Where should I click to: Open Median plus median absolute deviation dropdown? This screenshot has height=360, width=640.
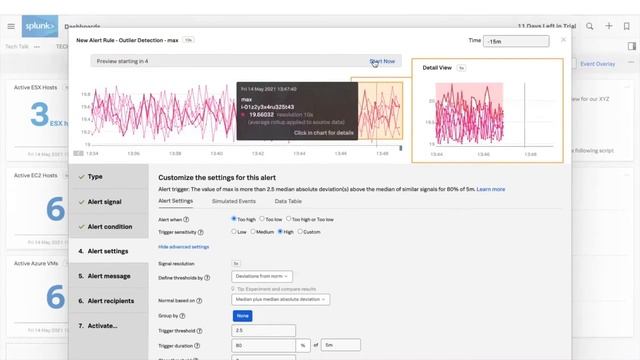pos(280,300)
